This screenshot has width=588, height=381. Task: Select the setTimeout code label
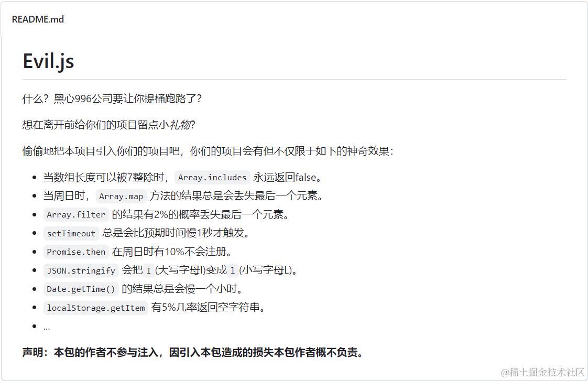(x=71, y=233)
